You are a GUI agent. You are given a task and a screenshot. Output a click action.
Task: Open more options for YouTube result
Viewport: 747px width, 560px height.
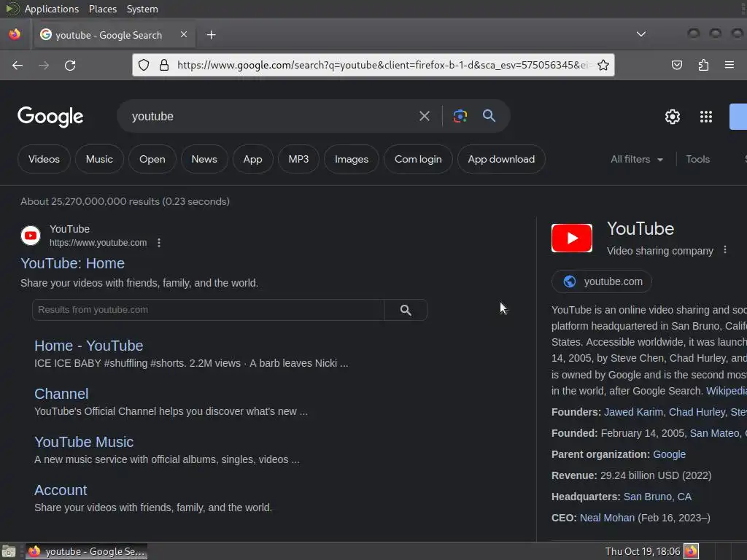pyautogui.click(x=159, y=243)
